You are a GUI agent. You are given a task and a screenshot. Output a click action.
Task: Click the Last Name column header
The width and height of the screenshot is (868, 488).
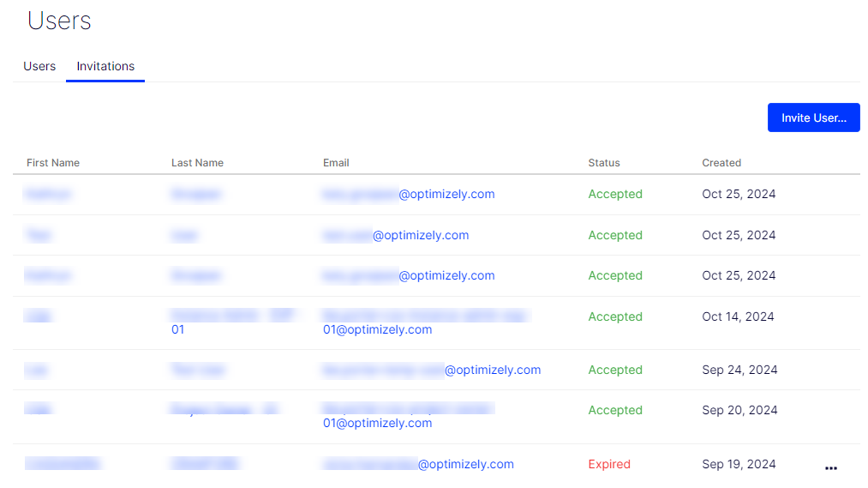(x=197, y=163)
